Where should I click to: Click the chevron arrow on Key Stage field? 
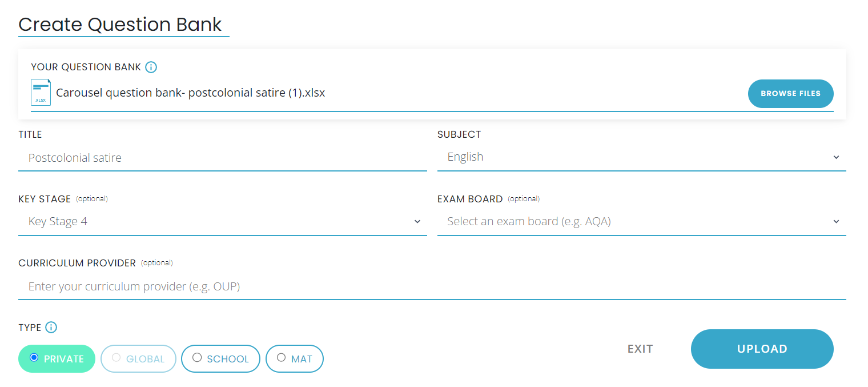(417, 221)
